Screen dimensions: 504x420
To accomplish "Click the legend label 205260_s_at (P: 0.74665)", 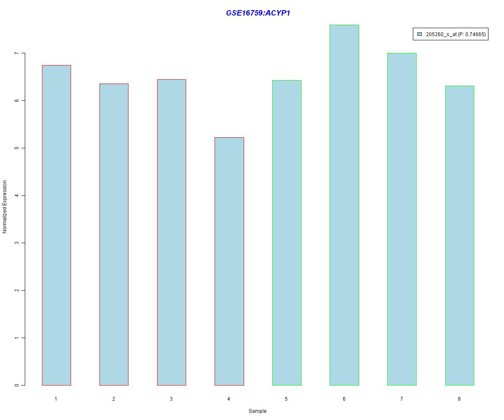I will (456, 35).
